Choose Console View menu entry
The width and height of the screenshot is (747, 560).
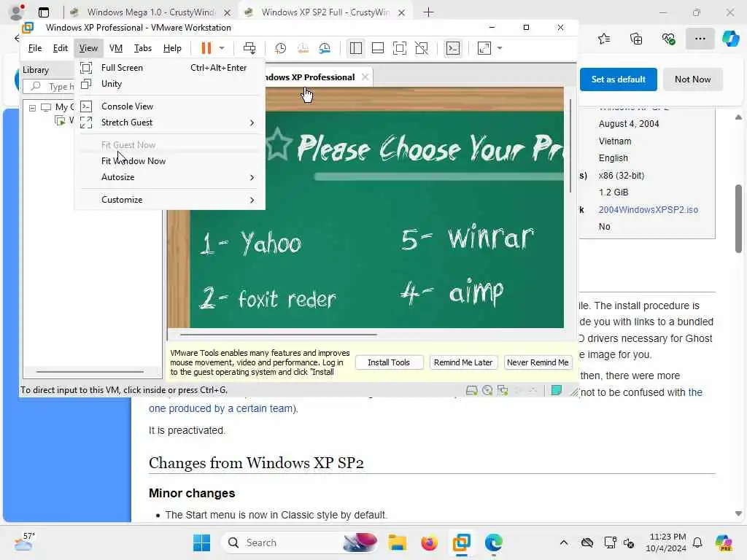click(169, 106)
